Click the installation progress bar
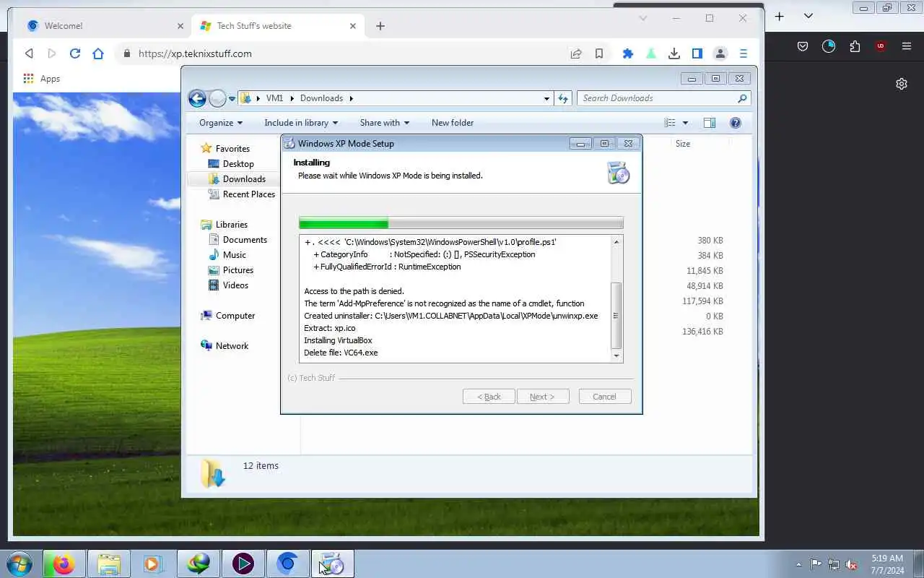The height and width of the screenshot is (578, 924). 461,223
